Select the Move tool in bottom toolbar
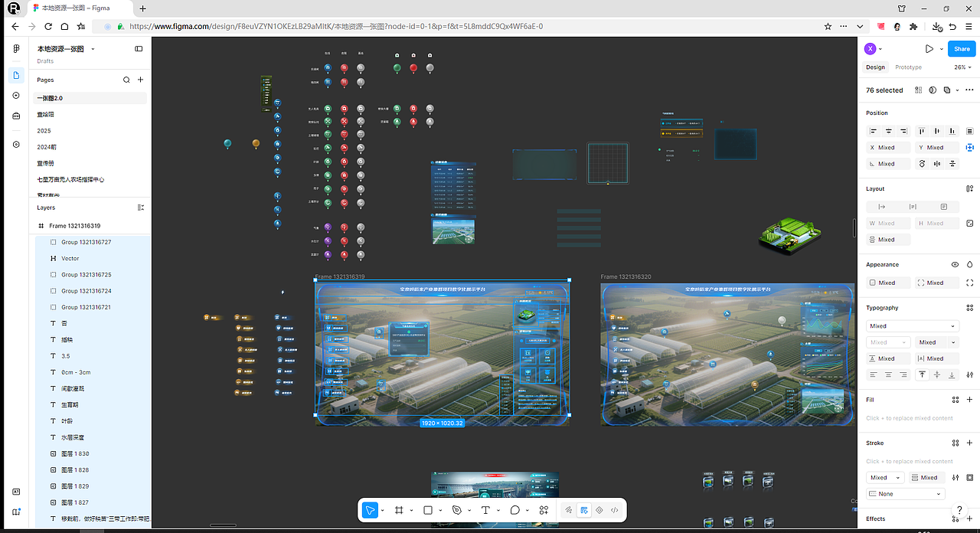This screenshot has height=533, width=980. point(370,510)
